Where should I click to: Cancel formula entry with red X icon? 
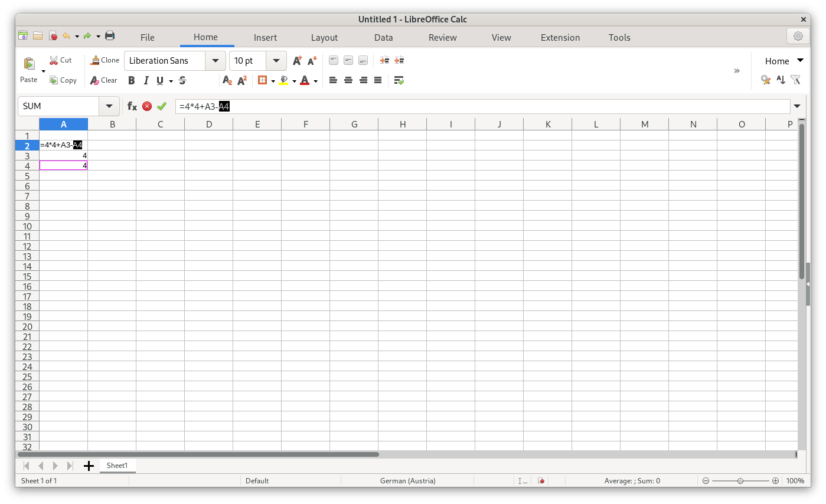coord(147,106)
